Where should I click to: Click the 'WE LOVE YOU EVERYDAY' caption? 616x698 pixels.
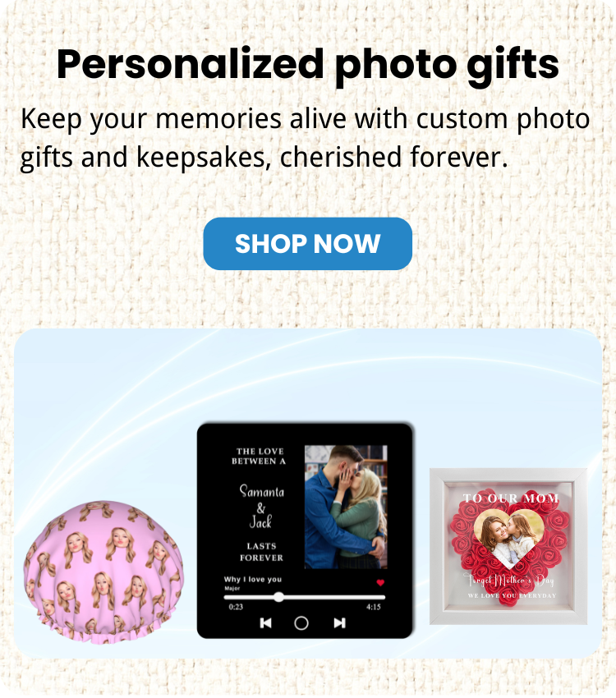click(x=512, y=595)
